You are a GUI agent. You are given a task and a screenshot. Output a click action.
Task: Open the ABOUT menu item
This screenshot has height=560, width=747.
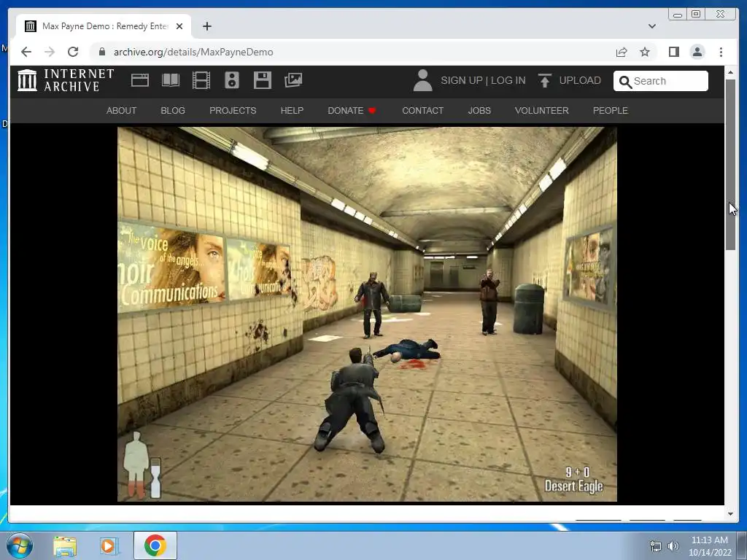click(x=122, y=111)
